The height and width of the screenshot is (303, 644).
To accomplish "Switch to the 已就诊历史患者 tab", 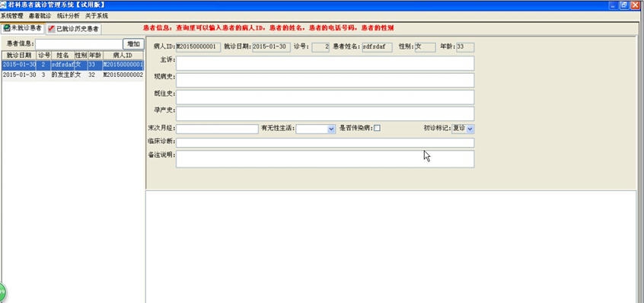I will (74, 29).
